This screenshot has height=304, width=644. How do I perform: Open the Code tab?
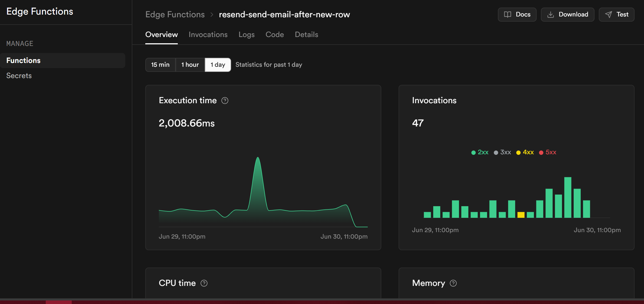click(x=274, y=35)
